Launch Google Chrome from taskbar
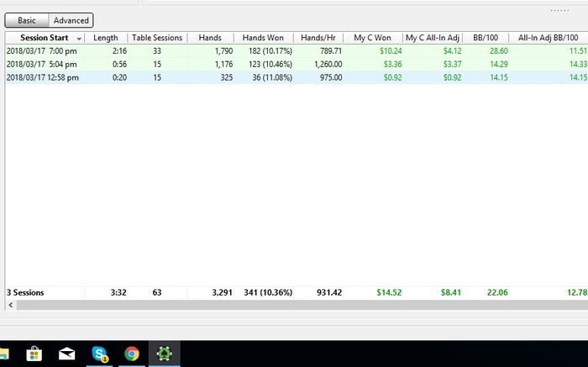Image resolution: width=588 pixels, height=367 pixels. [x=132, y=354]
